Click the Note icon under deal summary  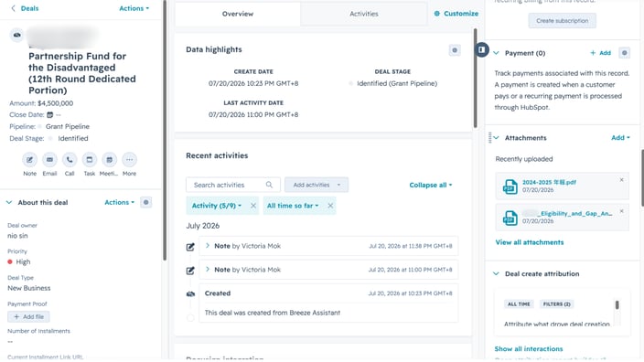(x=29, y=160)
